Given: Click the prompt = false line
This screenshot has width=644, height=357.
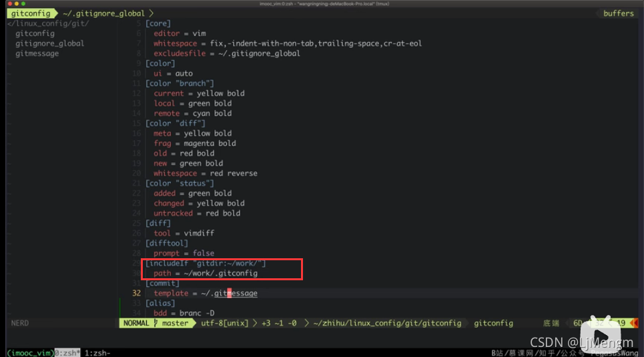Looking at the screenshot, I should coord(184,254).
